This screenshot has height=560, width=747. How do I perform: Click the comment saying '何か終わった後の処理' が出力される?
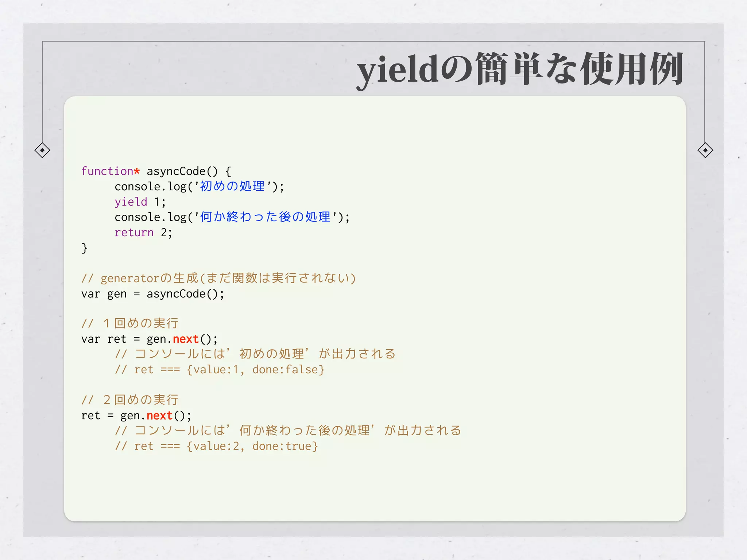pos(288,431)
